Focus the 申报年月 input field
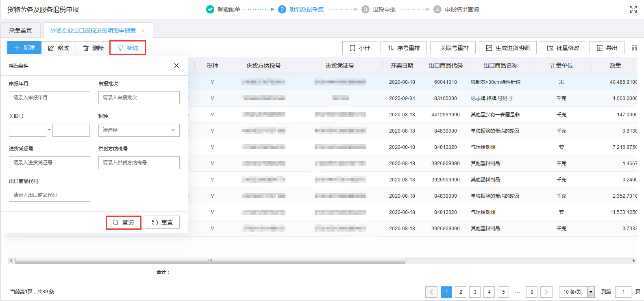644x301 pixels. 50,98
